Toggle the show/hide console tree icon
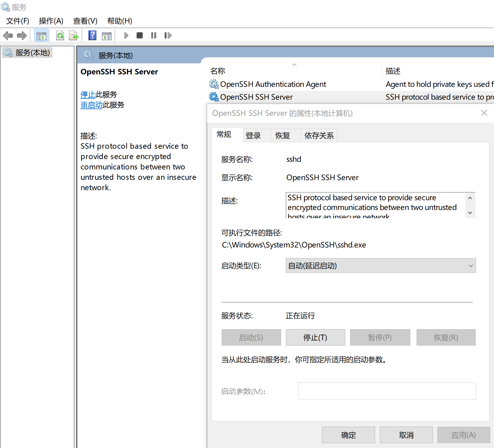The width and height of the screenshot is (494, 448). tap(41, 36)
